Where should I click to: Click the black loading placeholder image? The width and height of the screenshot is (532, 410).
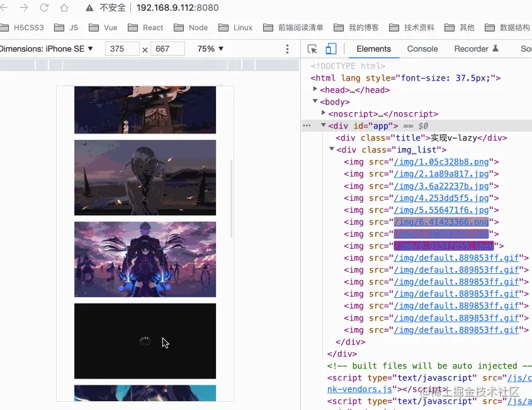(145, 341)
